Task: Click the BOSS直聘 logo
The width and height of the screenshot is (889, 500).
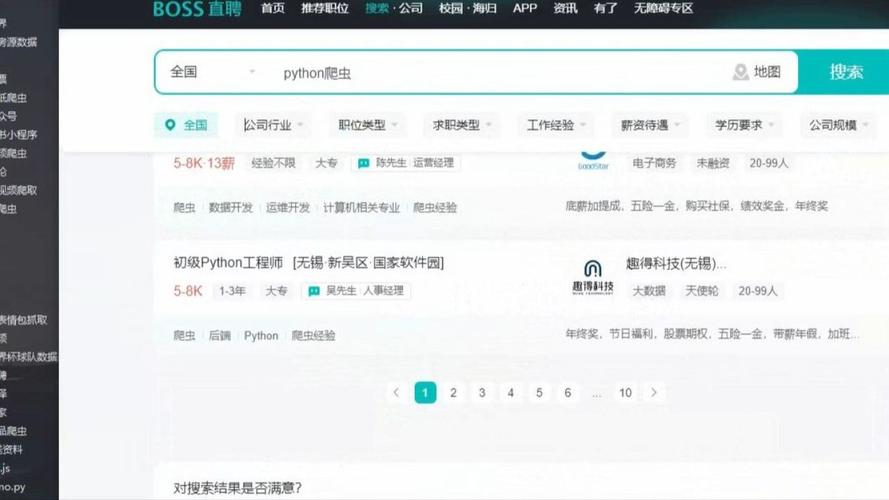Action: click(x=197, y=9)
